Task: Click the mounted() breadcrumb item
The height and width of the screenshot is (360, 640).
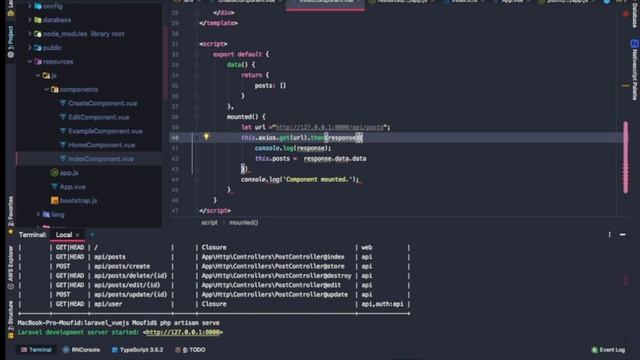Action: pos(243,222)
